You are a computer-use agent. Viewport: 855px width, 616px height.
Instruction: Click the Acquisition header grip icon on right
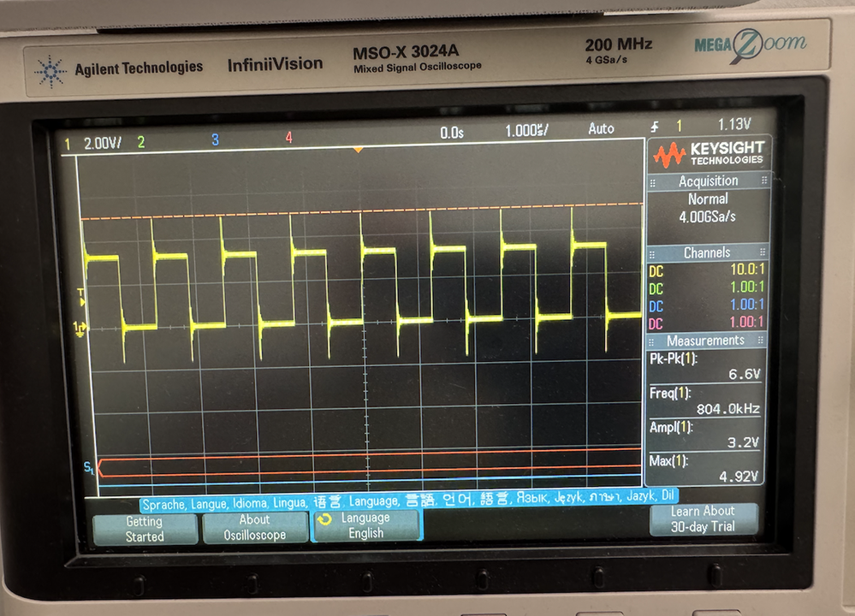click(x=764, y=180)
